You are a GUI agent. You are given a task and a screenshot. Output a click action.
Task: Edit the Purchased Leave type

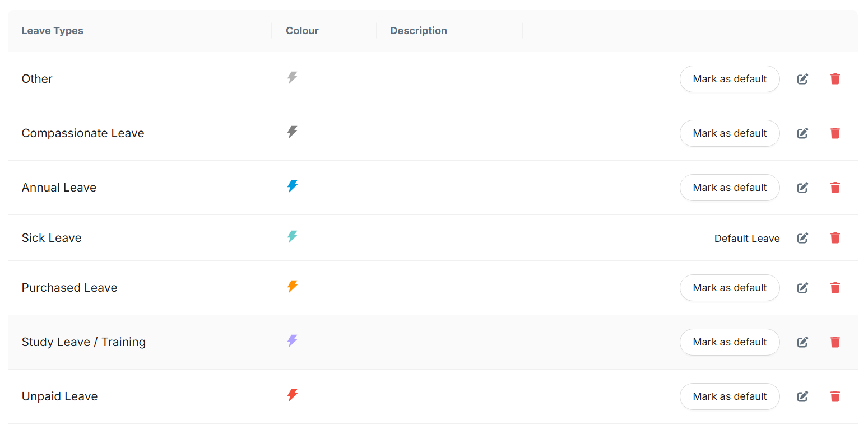click(802, 288)
